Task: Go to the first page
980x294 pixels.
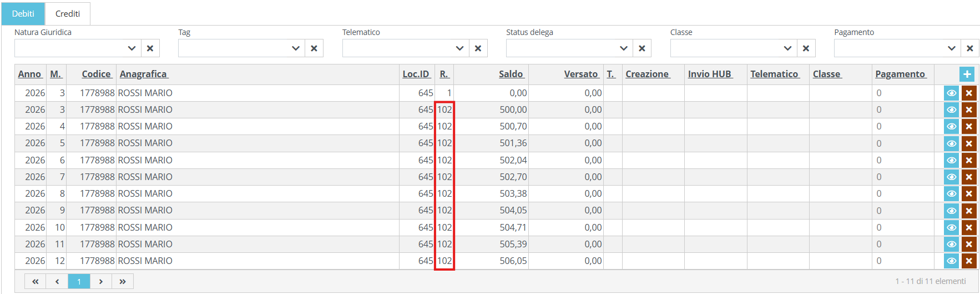Action: point(36,282)
